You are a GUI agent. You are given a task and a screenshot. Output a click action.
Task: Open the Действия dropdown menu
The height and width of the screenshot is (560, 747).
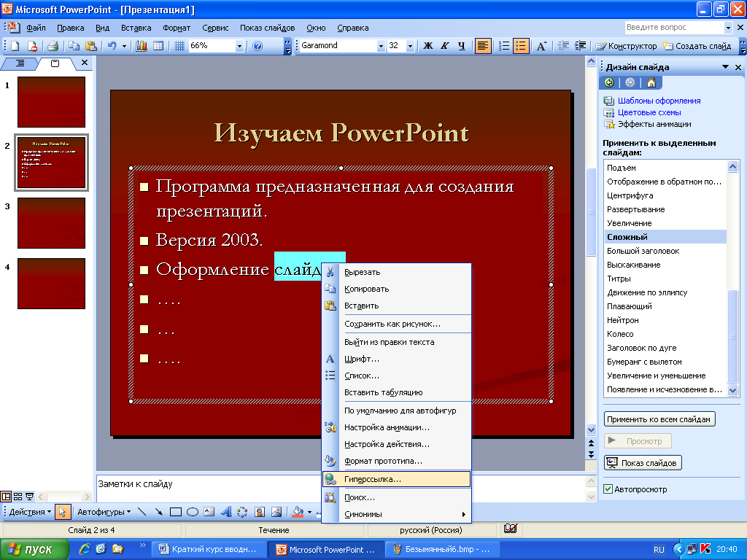pyautogui.click(x=30, y=512)
